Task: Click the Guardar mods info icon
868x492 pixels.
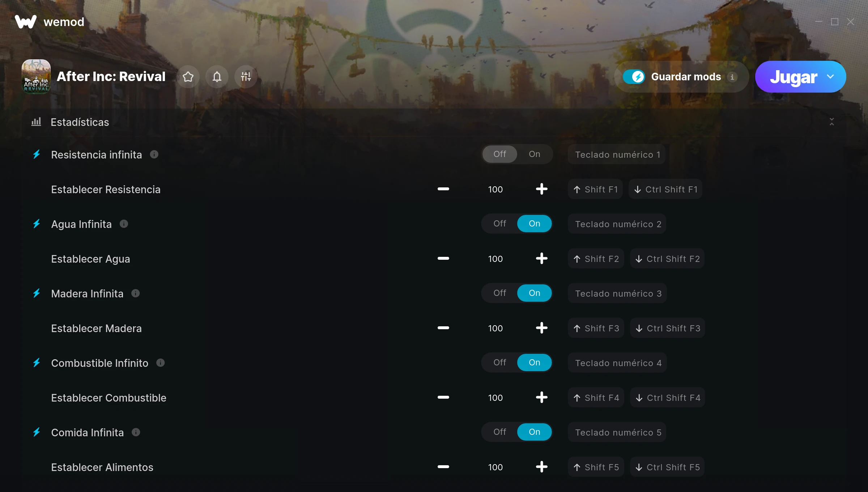Action: (732, 77)
